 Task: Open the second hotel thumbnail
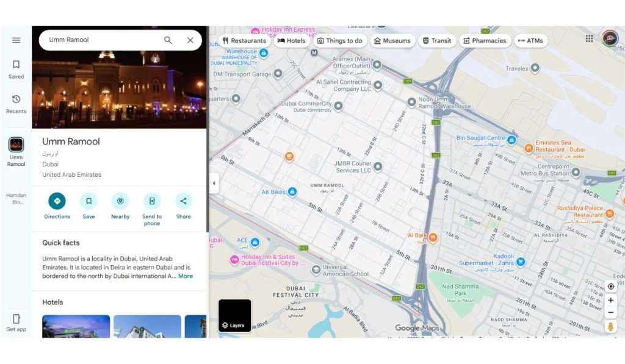(147, 326)
